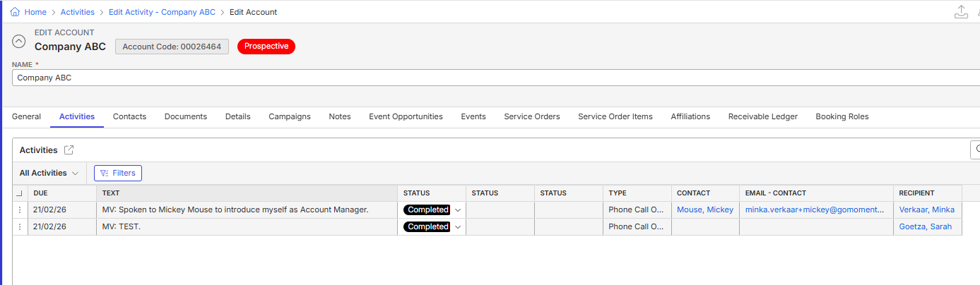Click the select-all corner header cell
The image size is (980, 285).
[20, 193]
